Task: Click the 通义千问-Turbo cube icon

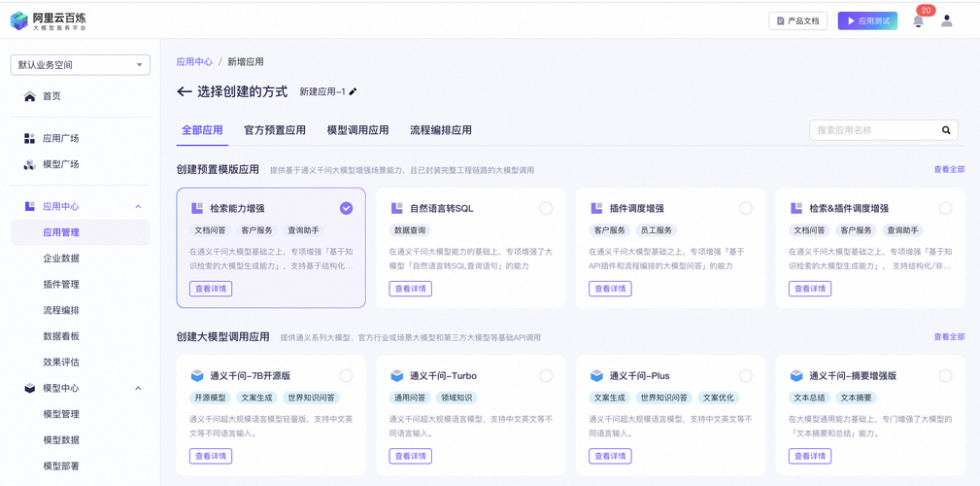Action: [x=397, y=376]
